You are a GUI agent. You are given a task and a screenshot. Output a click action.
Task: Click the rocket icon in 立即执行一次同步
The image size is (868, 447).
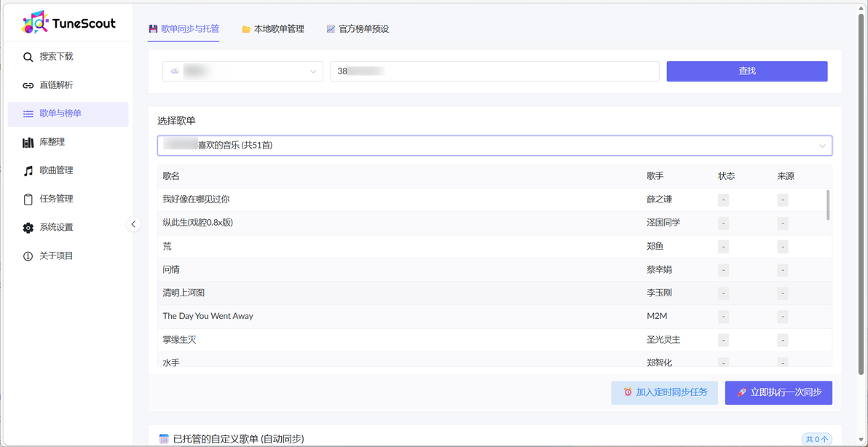point(742,392)
